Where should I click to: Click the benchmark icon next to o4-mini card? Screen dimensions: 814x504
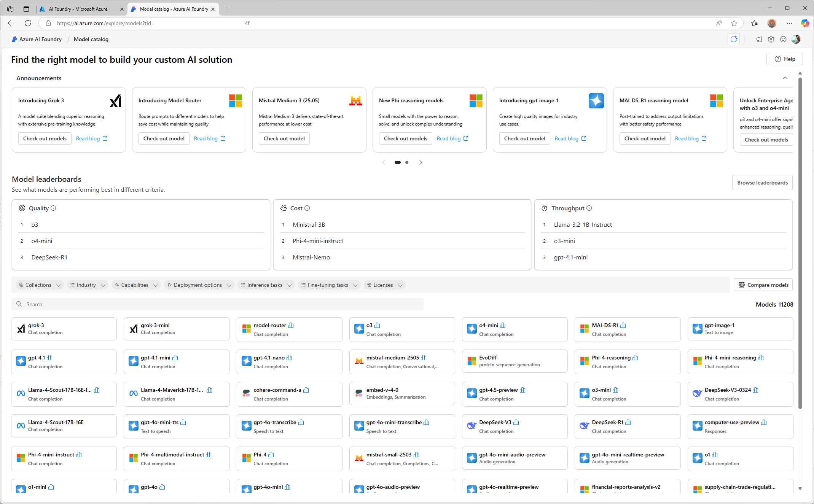click(503, 326)
